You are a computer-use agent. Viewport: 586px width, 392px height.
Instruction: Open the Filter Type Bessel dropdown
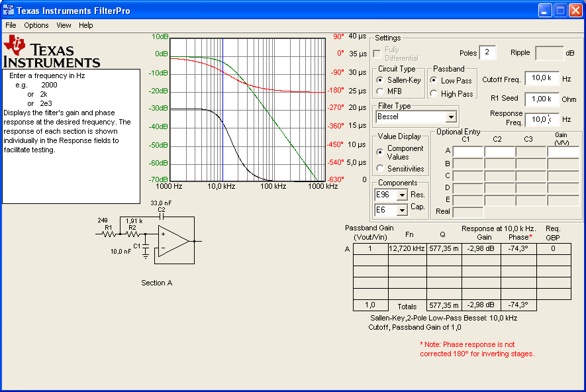pyautogui.click(x=451, y=117)
